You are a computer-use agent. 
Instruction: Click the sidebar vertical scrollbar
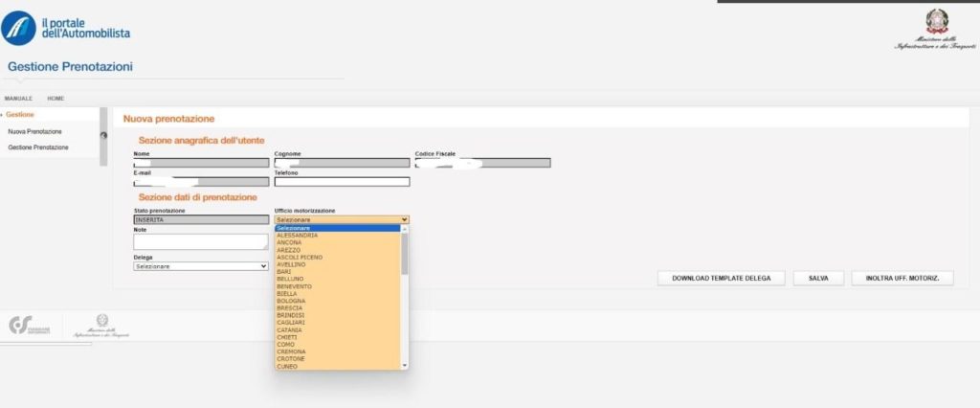pyautogui.click(x=103, y=136)
